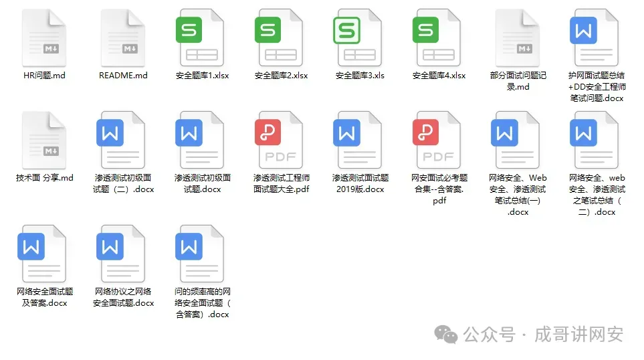The image size is (644, 360).
Task: Select the HR问题.md file icon
Action: point(44,38)
